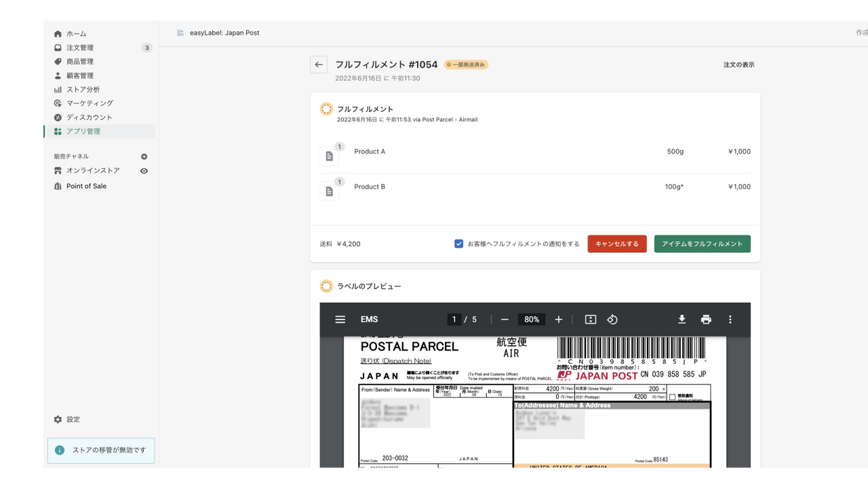Click the product tag icon
Screen dimensions: 868x488
(x=58, y=62)
